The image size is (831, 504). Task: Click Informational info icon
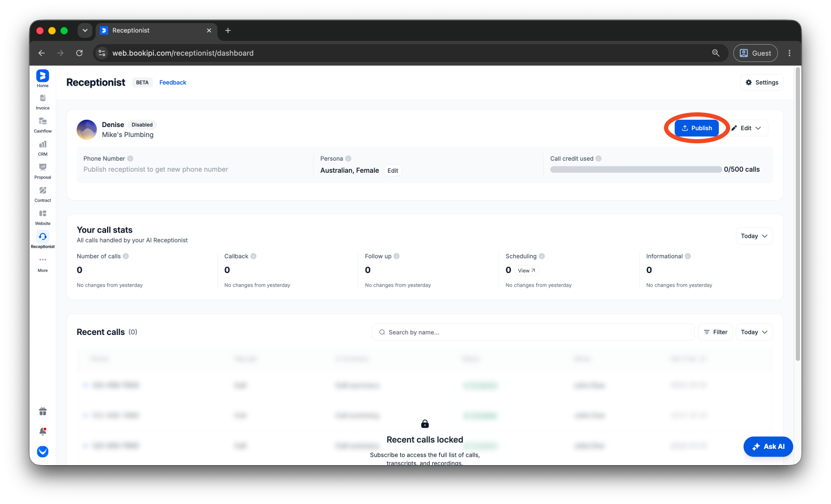[x=688, y=256]
